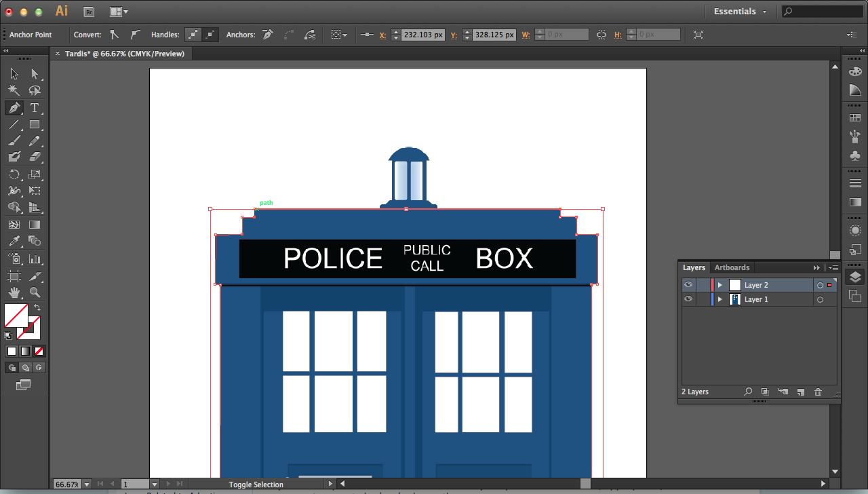
Task: Enable Draw Behind mode
Action: point(25,367)
